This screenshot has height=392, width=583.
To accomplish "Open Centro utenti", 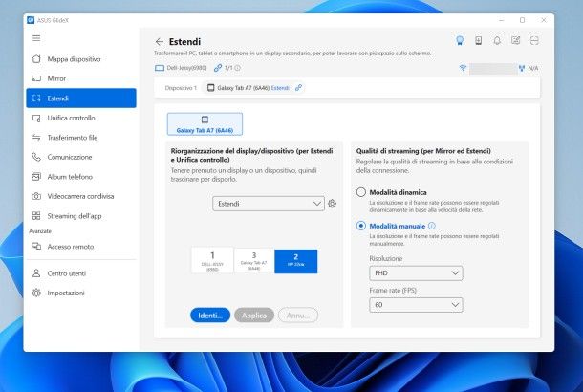I will 81,273.
